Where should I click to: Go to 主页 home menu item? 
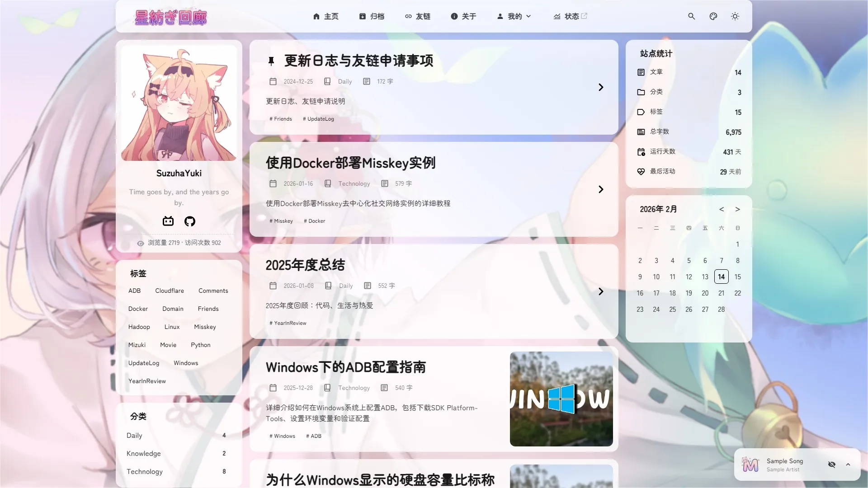(x=325, y=16)
